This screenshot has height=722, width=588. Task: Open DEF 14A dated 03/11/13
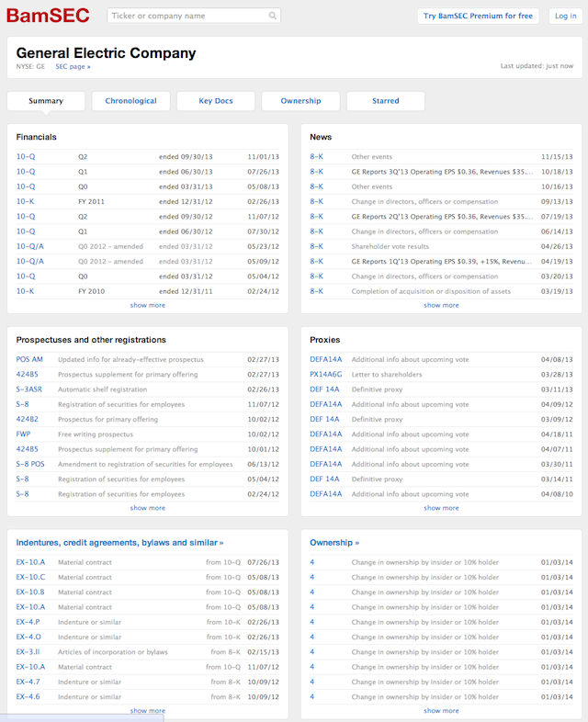tap(324, 389)
